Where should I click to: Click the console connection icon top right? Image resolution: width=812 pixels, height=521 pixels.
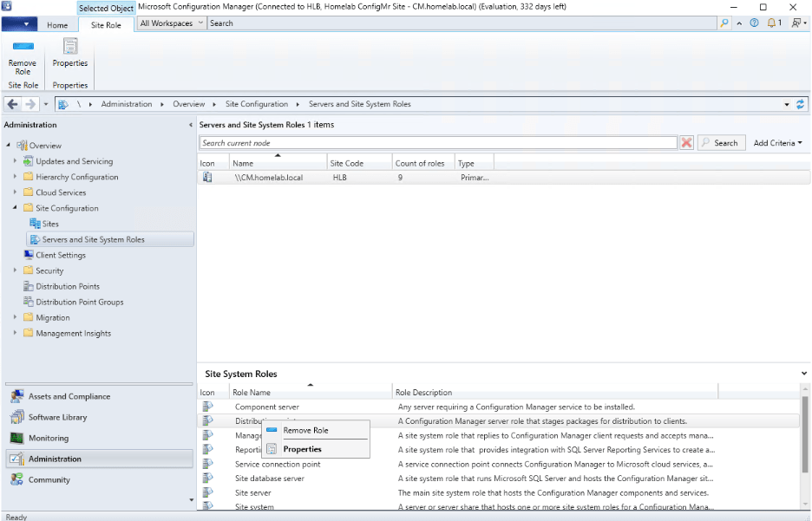797,23
